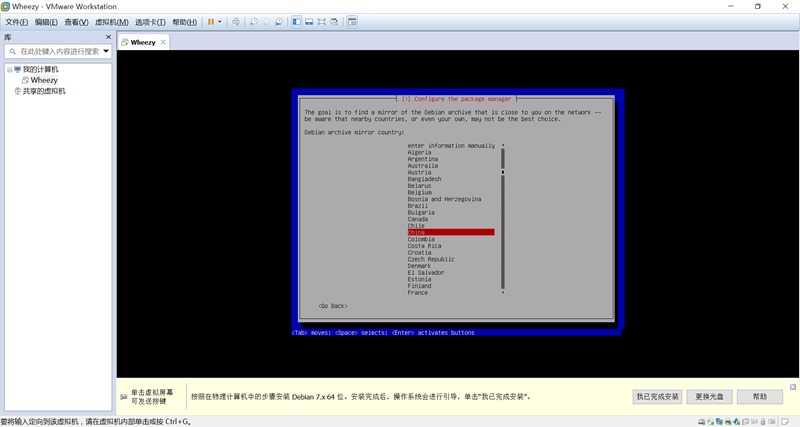The image size is (800, 427).
Task: Select Bangladesh in the country list
Action: click(424, 179)
